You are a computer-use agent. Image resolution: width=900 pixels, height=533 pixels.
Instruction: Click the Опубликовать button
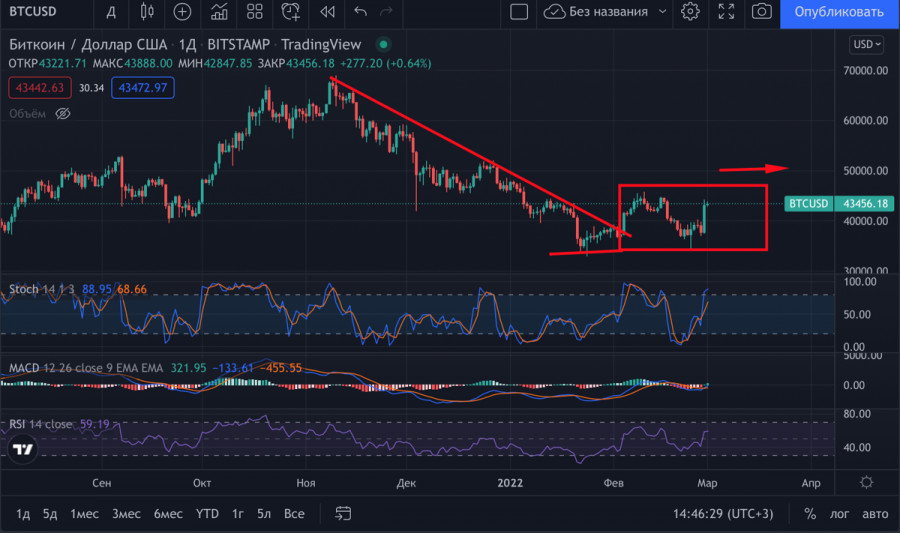click(839, 13)
